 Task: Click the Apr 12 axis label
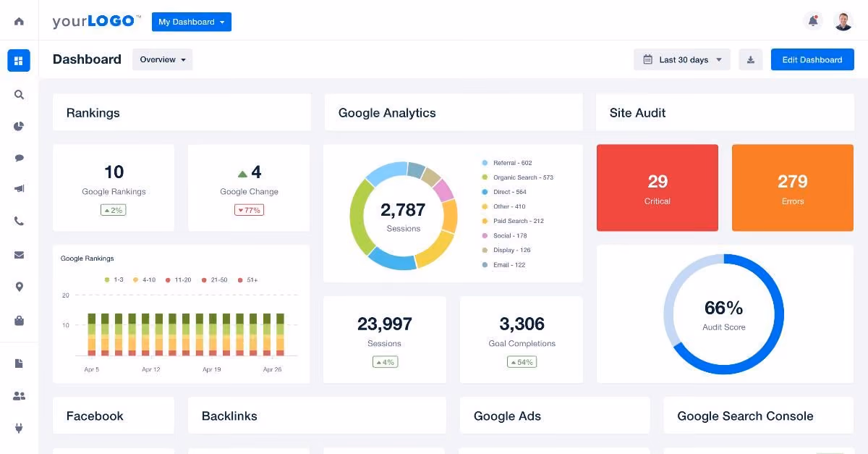[151, 369]
